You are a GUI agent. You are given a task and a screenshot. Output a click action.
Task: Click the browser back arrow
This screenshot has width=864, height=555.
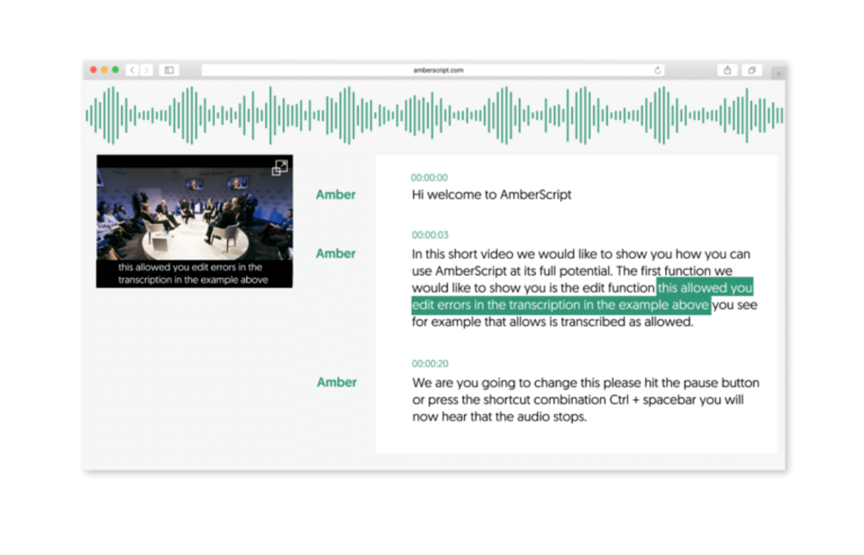[x=132, y=70]
